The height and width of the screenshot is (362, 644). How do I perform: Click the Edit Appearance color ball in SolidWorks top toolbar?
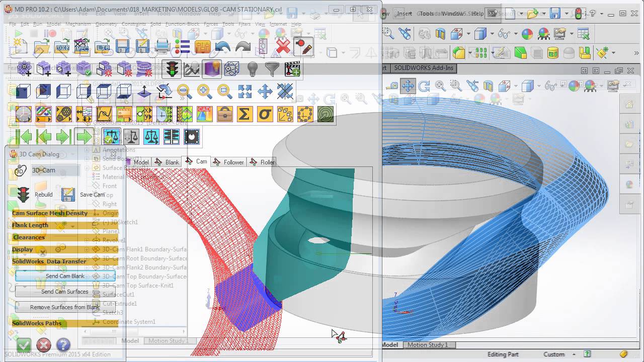tap(527, 34)
